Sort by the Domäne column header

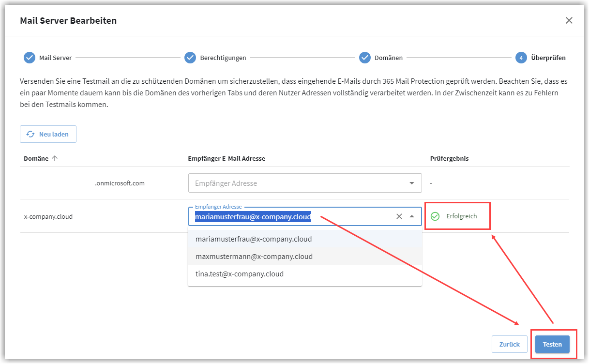pyautogui.click(x=36, y=158)
